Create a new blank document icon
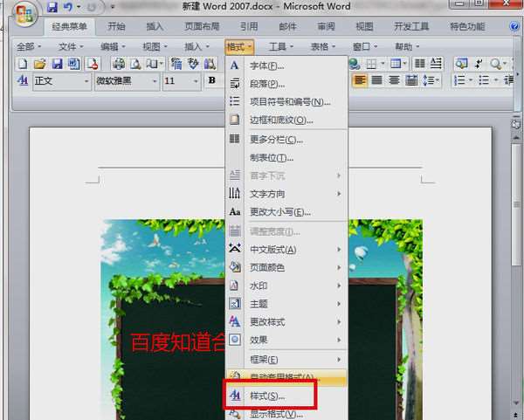The width and height of the screenshot is (524, 420). coord(23,64)
